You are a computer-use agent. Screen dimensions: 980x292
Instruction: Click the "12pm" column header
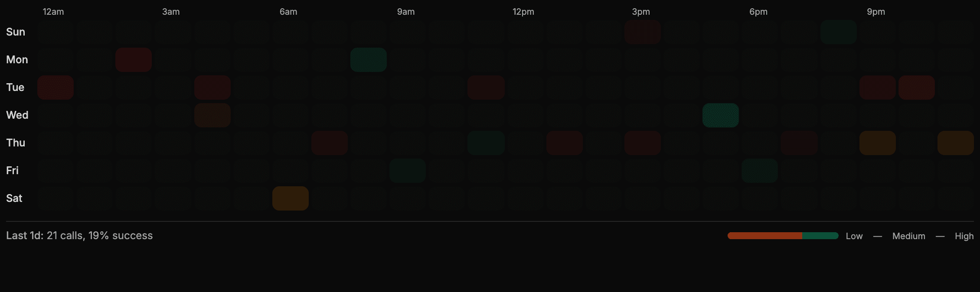(x=523, y=12)
